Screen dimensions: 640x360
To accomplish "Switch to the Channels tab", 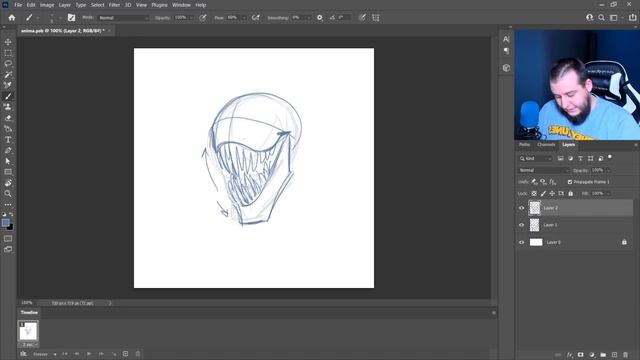I will point(546,144).
